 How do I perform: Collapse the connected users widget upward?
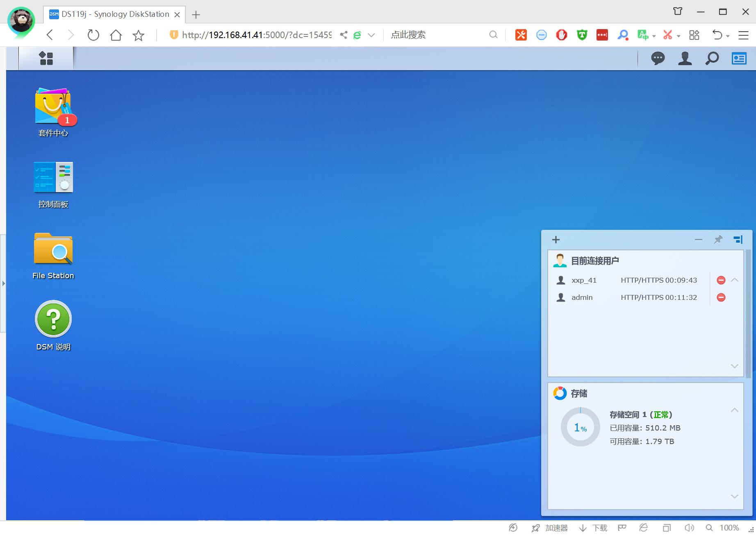(x=734, y=280)
